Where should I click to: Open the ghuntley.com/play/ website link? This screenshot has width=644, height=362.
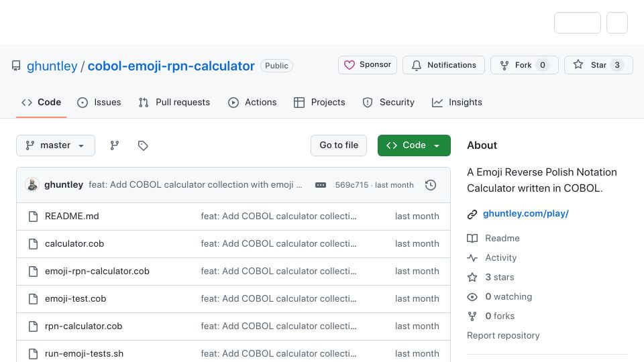(526, 213)
